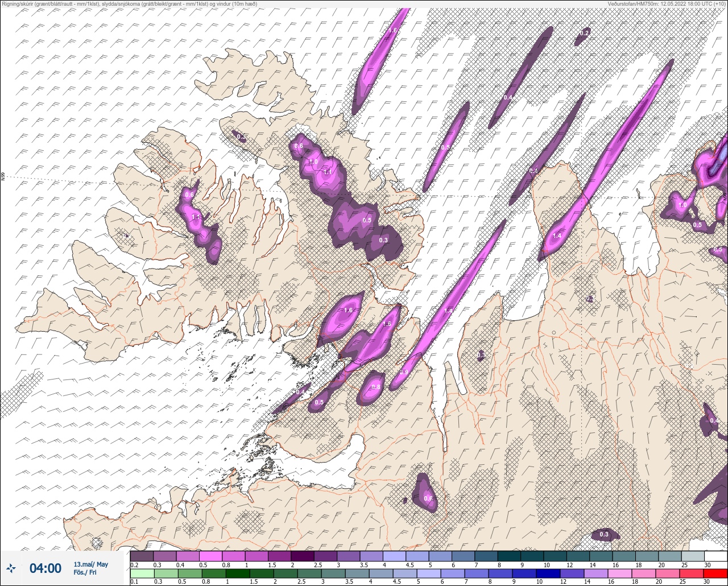Image resolution: width=728 pixels, height=586 pixels.
Task: Click the 'N99' latitude label at left edge
Action: 3,177
